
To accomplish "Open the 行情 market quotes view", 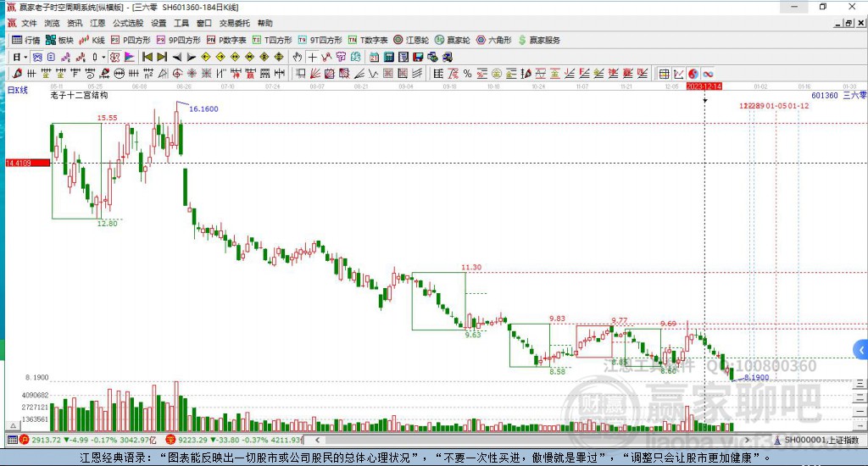I will [26, 40].
